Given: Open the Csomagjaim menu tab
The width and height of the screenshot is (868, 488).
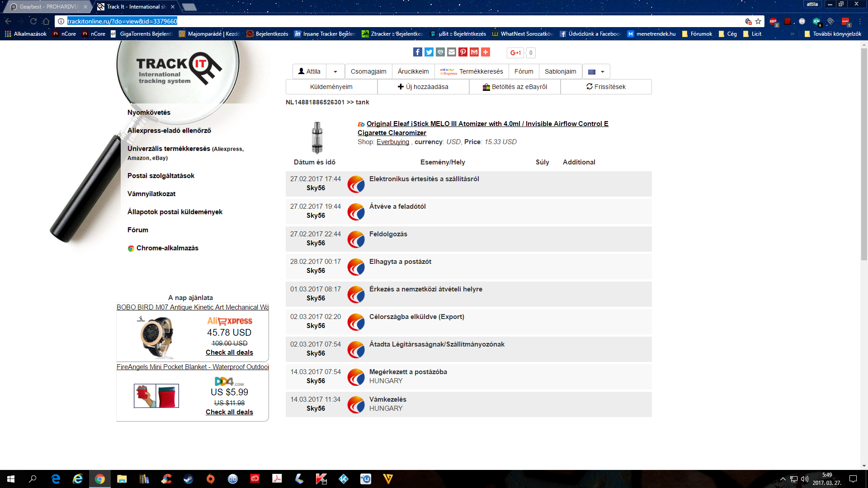Looking at the screenshot, I should coord(368,71).
